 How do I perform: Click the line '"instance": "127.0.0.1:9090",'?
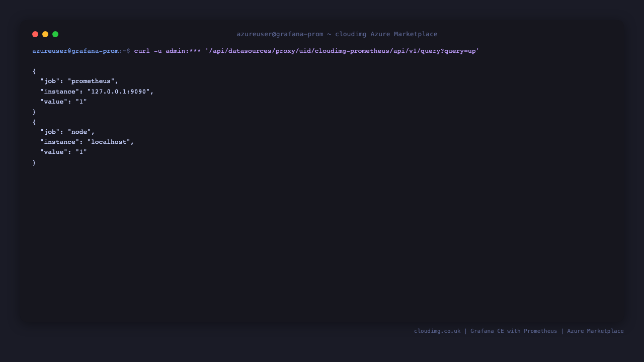pos(97,92)
